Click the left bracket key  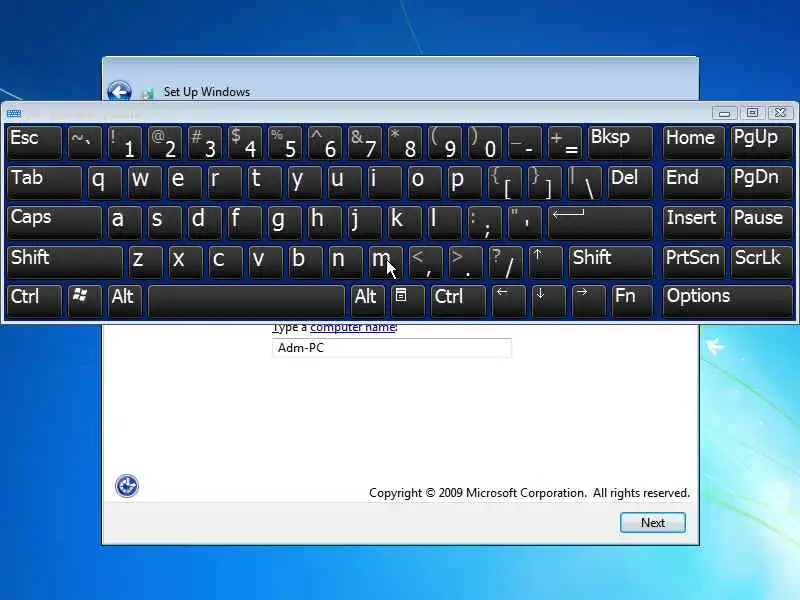tap(505, 182)
